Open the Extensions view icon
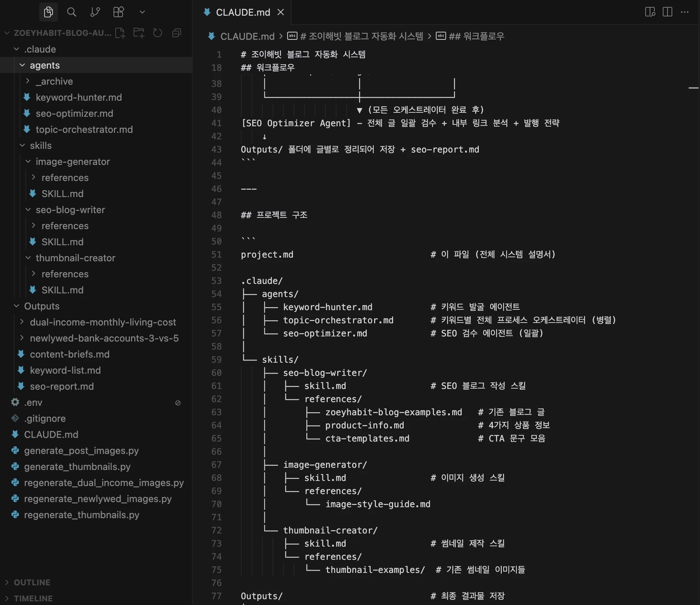700x605 pixels. click(x=119, y=12)
